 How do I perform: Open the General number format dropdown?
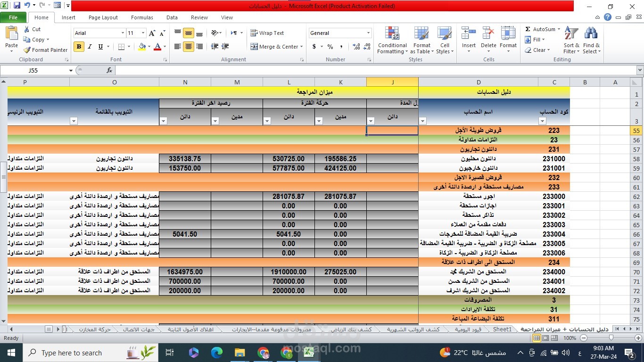pos(368,33)
